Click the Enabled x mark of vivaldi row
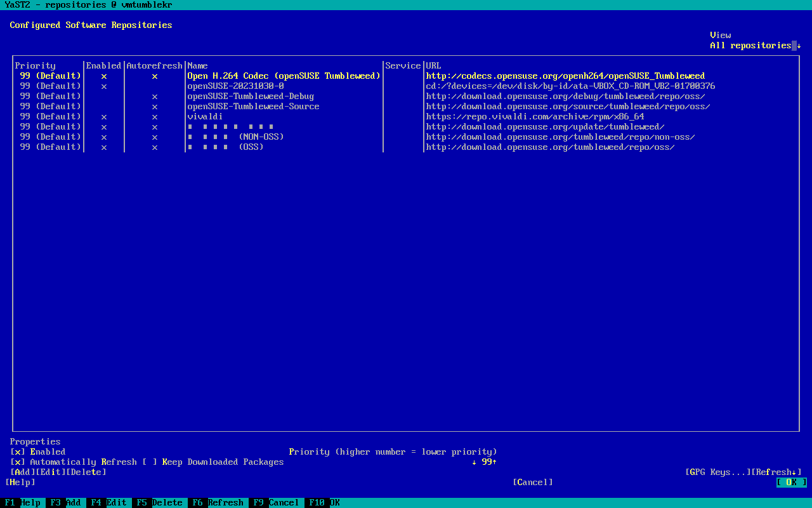Screen dimensions: 812x508 click(104, 117)
